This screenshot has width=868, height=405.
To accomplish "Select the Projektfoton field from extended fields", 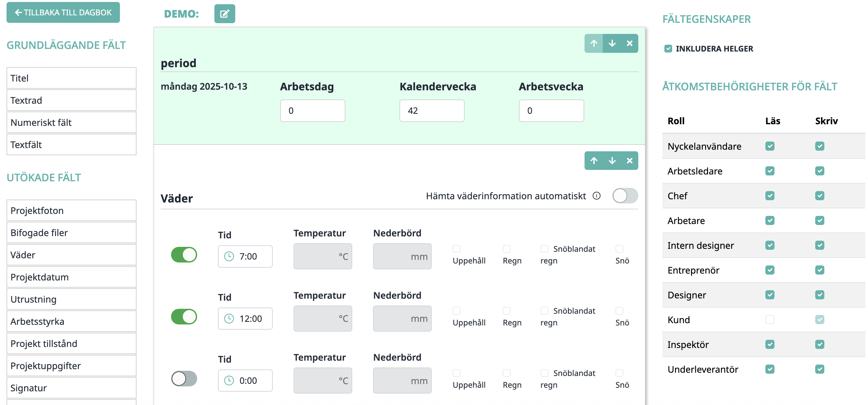I will pyautogui.click(x=71, y=211).
